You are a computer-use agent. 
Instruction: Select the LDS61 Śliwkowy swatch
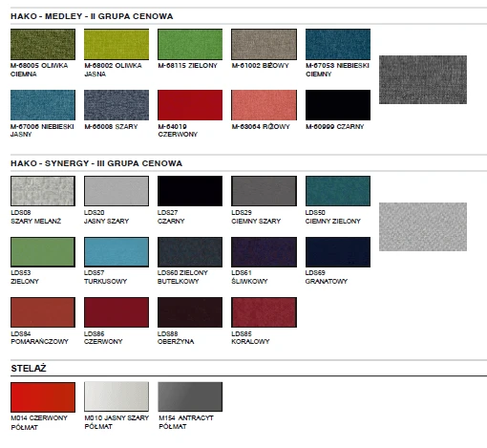pyautogui.click(x=264, y=252)
